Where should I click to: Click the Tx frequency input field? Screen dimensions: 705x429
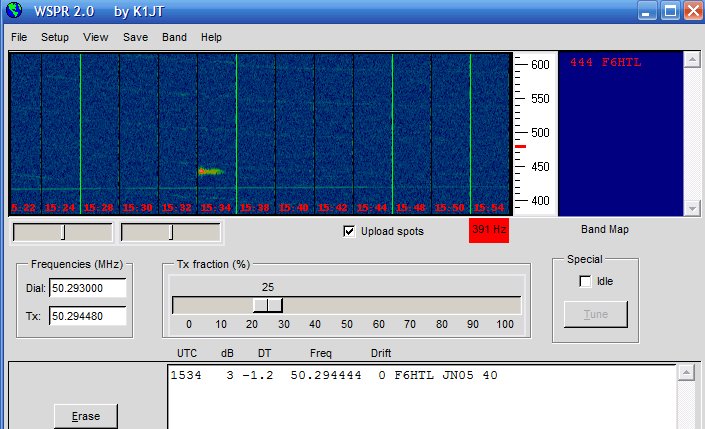pyautogui.click(x=88, y=316)
